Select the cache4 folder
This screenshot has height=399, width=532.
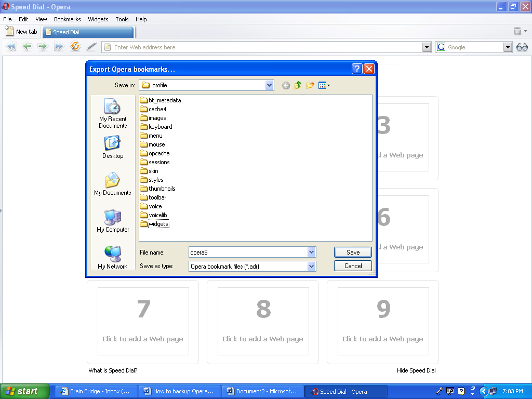click(153, 109)
